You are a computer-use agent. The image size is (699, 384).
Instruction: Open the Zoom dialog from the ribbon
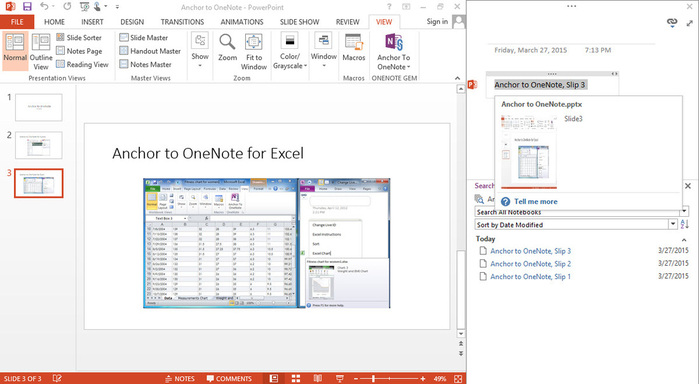tap(227, 48)
